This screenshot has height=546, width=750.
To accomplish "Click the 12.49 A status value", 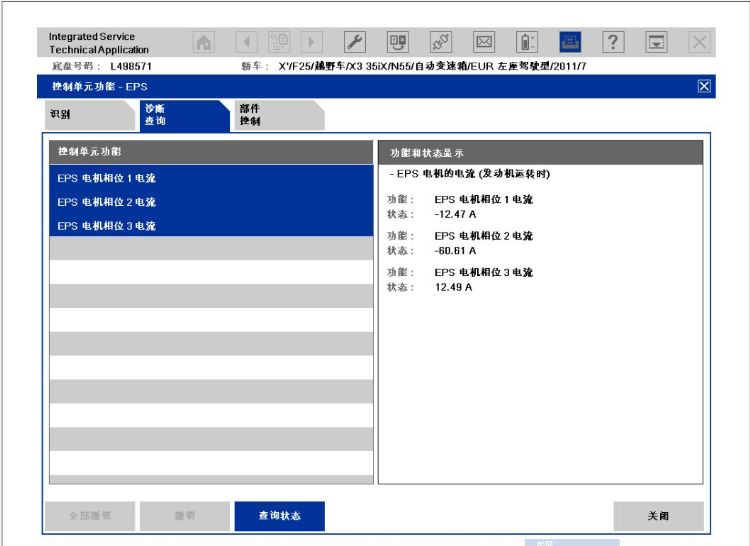I will [453, 287].
